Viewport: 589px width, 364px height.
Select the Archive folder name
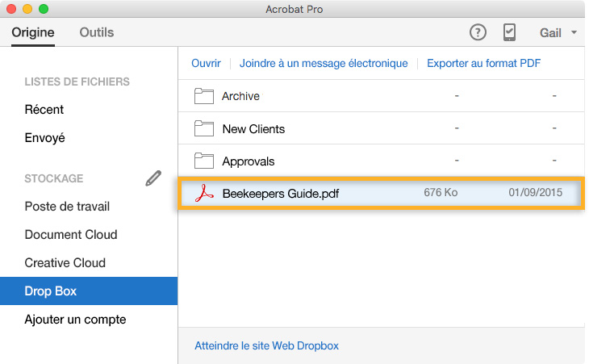tap(240, 96)
